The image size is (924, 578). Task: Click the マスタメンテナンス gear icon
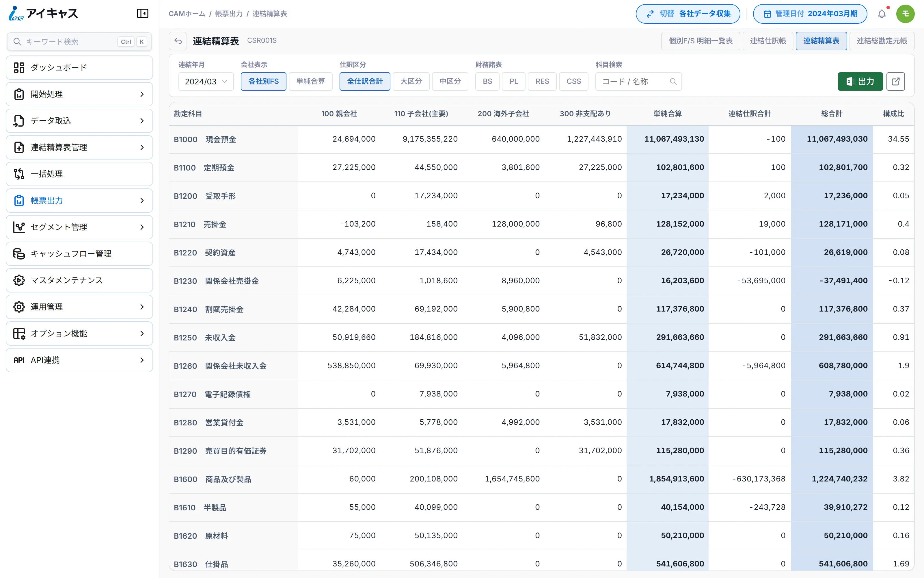[19, 280]
